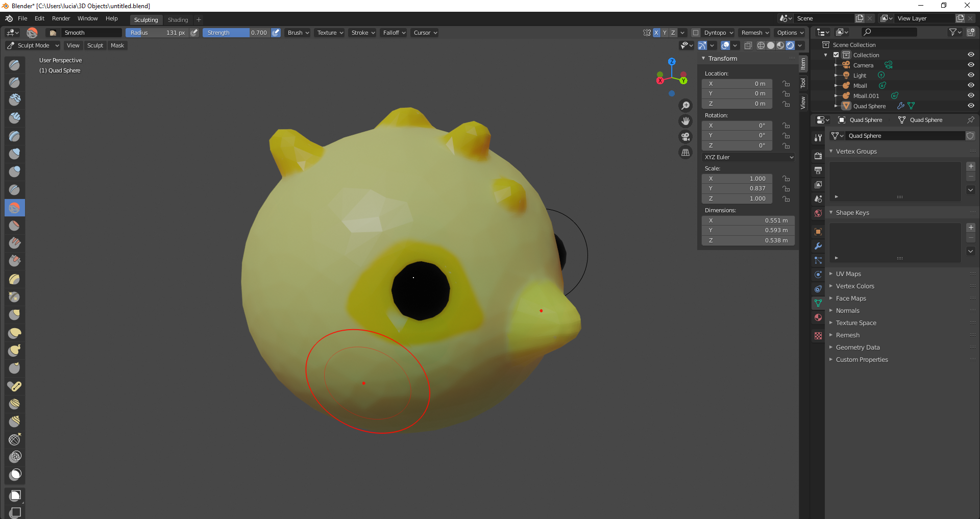Viewport: 980px width, 519px height.
Task: Select the Draw Sharp brush
Action: [x=15, y=83]
